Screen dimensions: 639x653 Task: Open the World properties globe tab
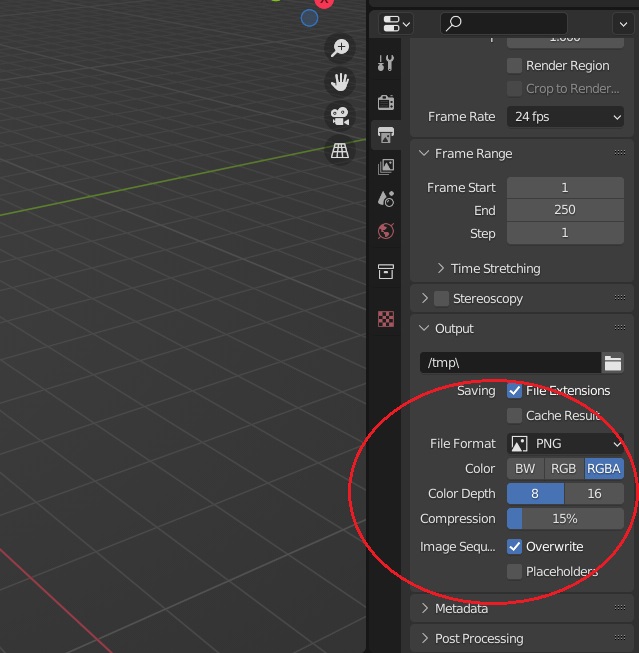tap(386, 231)
